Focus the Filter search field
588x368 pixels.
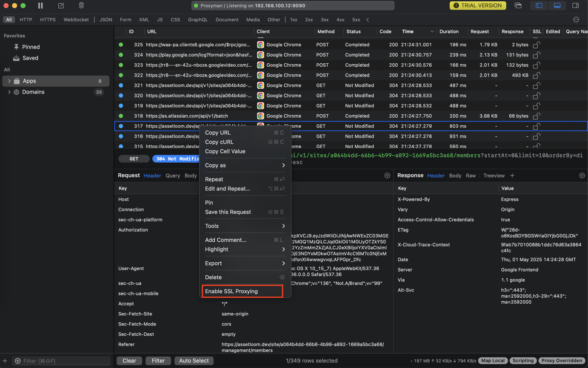(x=62, y=361)
